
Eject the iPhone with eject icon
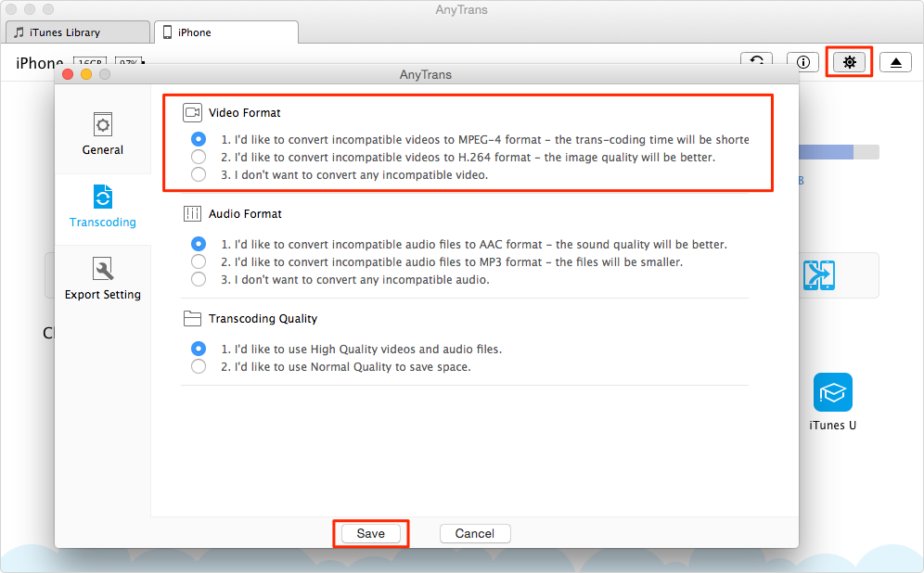click(896, 62)
